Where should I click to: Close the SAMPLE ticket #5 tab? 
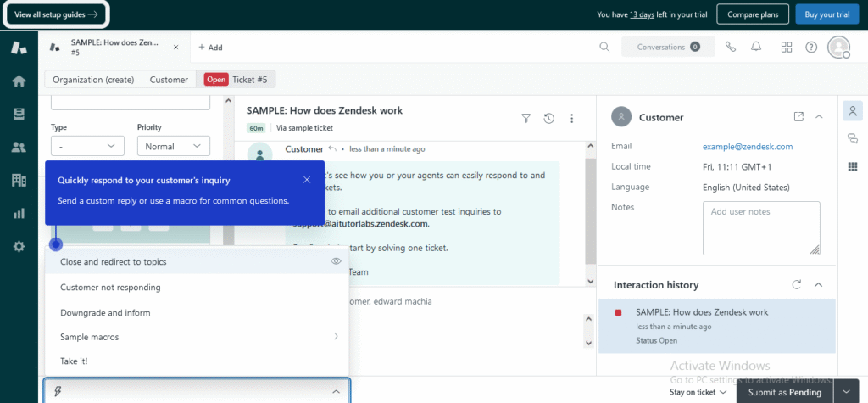[176, 48]
